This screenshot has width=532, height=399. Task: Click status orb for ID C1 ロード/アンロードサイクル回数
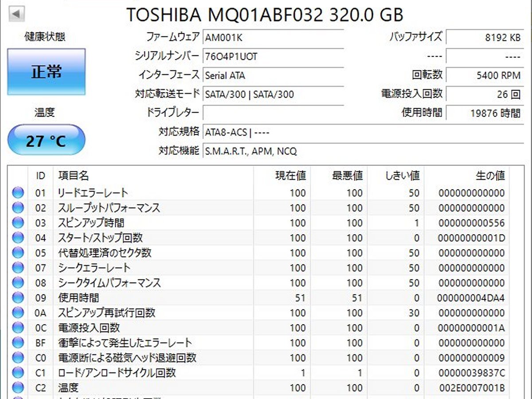click(x=18, y=373)
